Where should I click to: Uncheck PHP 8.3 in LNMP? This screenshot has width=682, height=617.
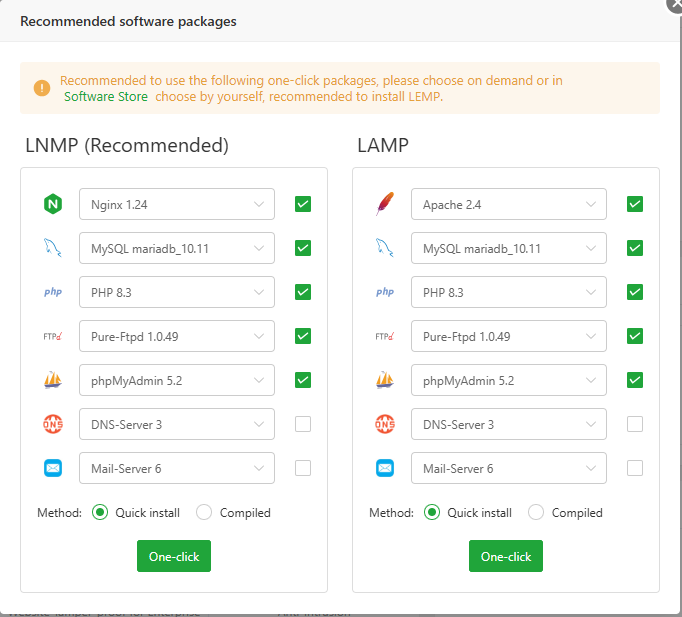(303, 292)
